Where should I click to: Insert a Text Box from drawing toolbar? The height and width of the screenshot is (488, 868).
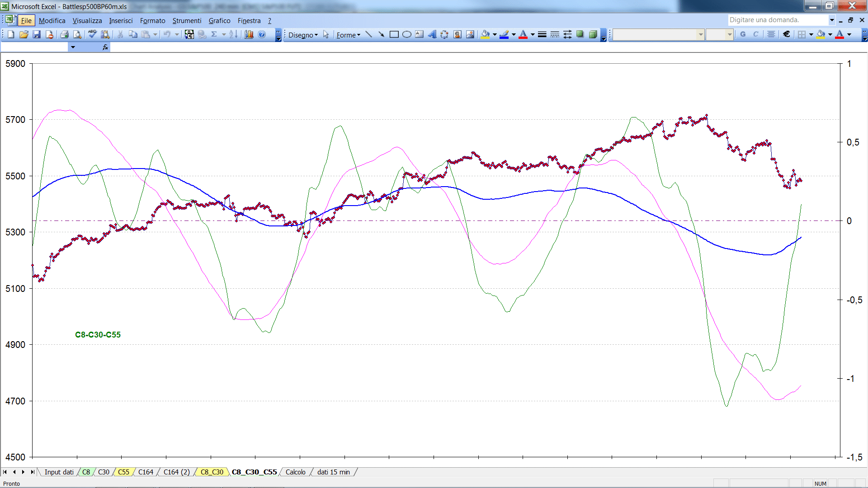[x=419, y=34]
